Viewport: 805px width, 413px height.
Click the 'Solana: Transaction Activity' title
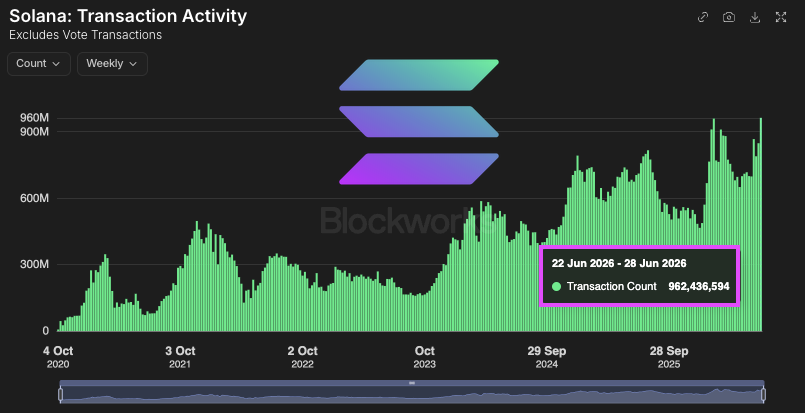[128, 16]
